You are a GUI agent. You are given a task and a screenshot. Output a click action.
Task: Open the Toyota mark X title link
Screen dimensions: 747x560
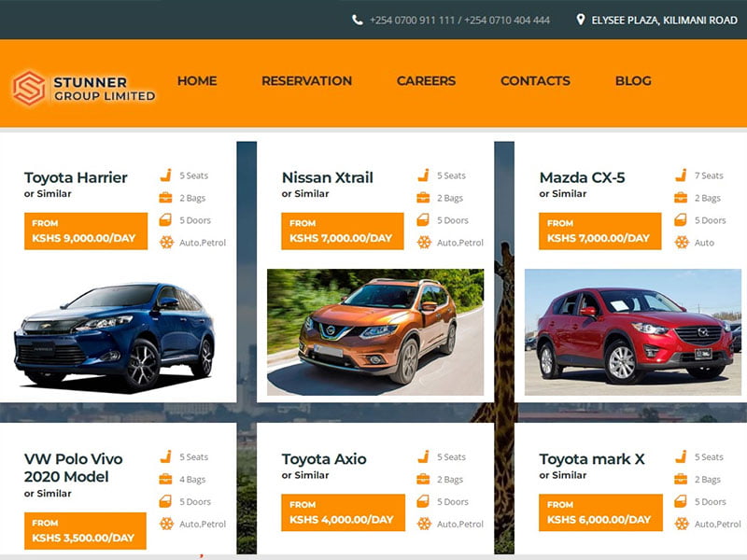[592, 459]
